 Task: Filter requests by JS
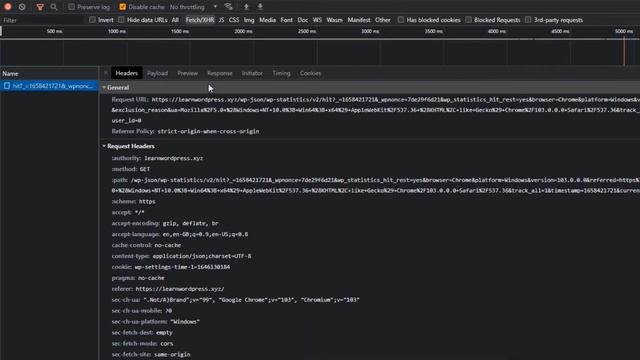[x=221, y=20]
